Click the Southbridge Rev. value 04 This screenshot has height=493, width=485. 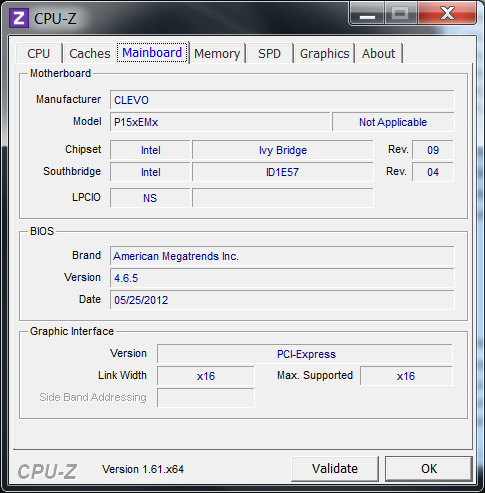coord(433,172)
